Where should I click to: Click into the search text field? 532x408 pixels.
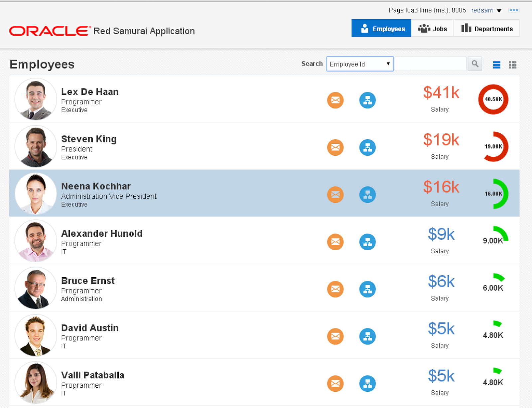coord(430,64)
